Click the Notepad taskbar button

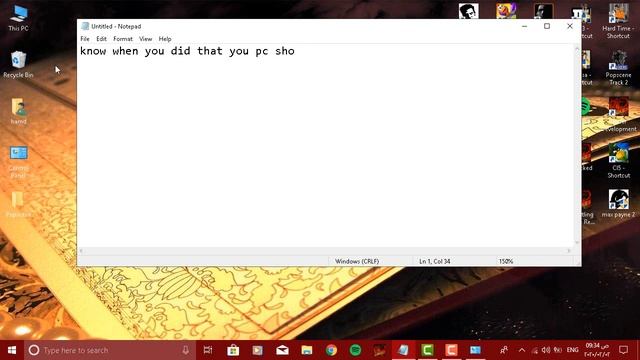[404, 350]
